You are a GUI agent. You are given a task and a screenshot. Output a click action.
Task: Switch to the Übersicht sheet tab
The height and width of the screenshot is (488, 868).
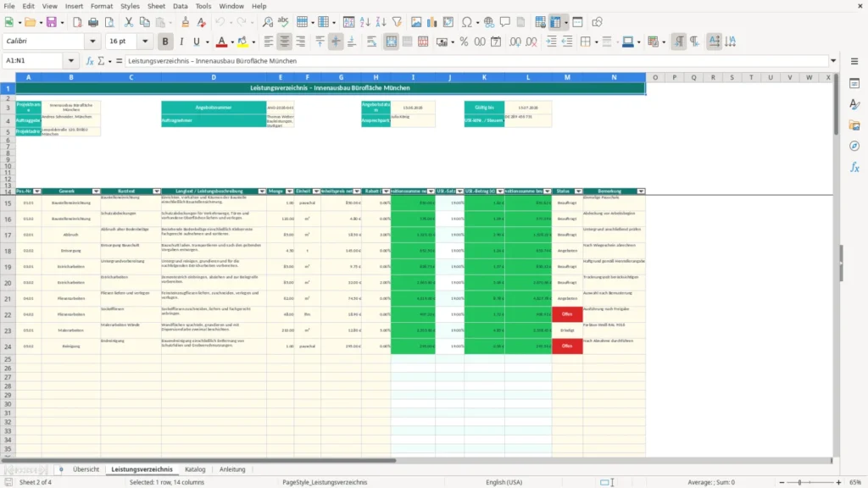pyautogui.click(x=86, y=469)
